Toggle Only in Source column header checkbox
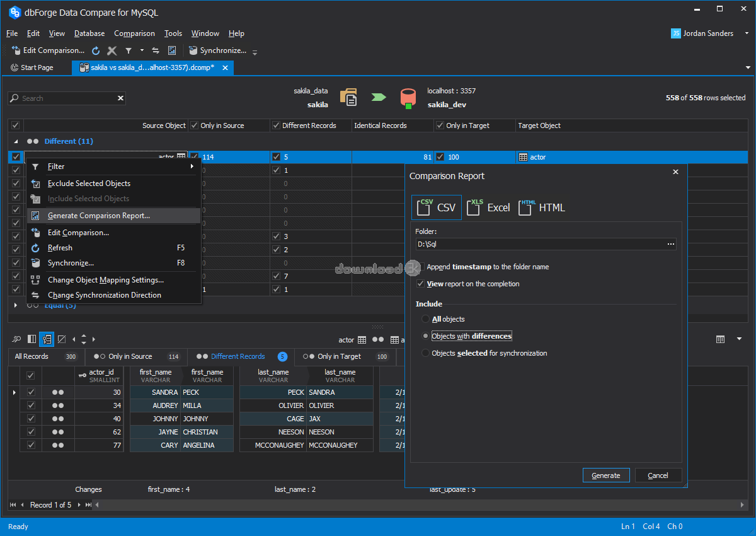The image size is (756, 536). (x=194, y=125)
